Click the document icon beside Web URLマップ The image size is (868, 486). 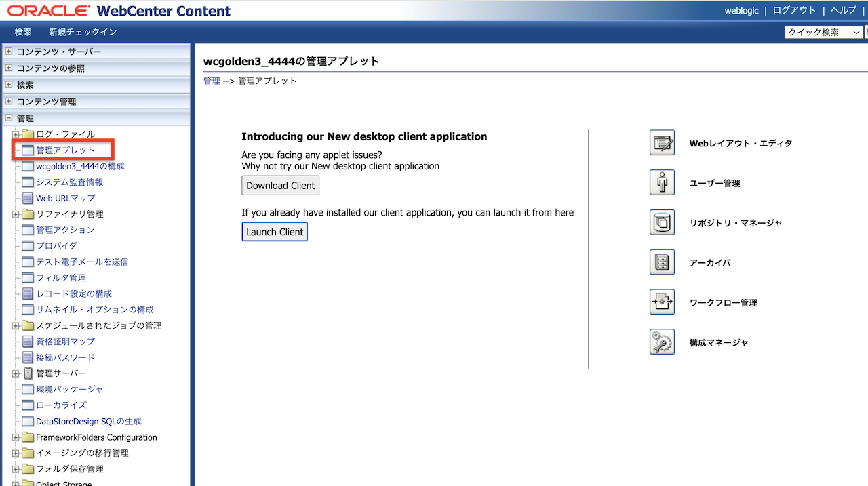28,198
